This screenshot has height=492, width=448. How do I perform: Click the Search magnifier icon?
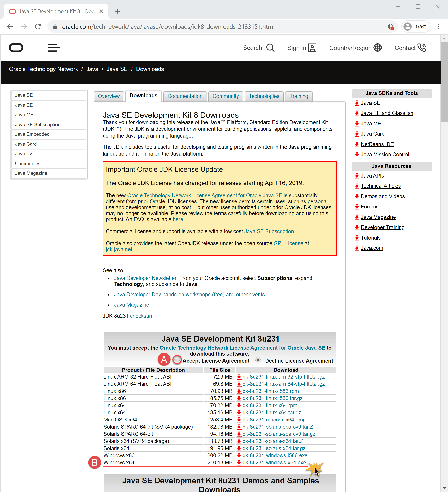click(x=270, y=48)
